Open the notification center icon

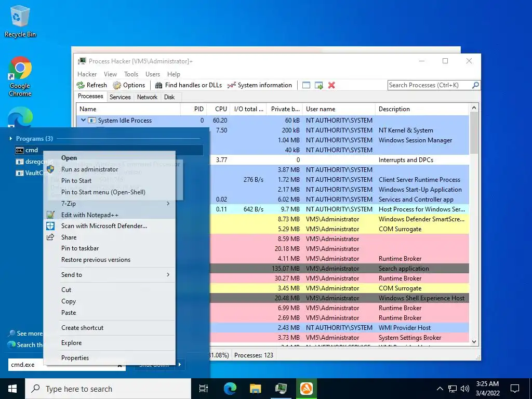tap(515, 389)
